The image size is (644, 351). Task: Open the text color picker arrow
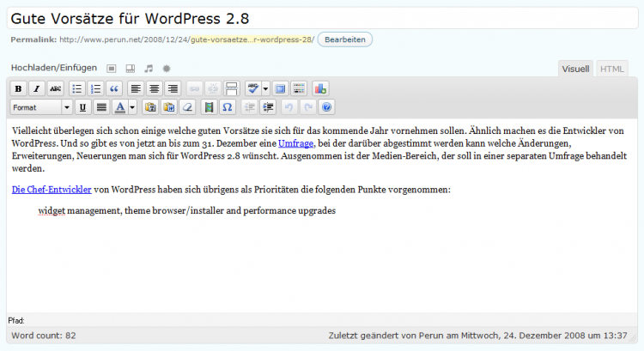tap(133, 107)
